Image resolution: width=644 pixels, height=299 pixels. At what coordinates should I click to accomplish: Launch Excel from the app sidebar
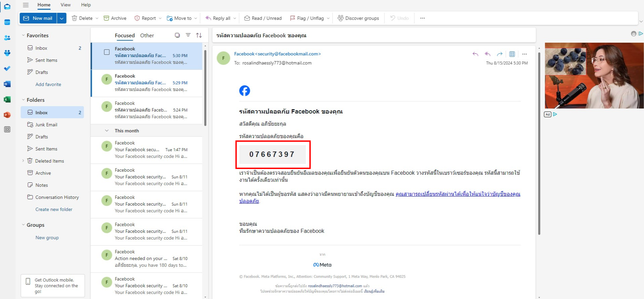point(7,99)
